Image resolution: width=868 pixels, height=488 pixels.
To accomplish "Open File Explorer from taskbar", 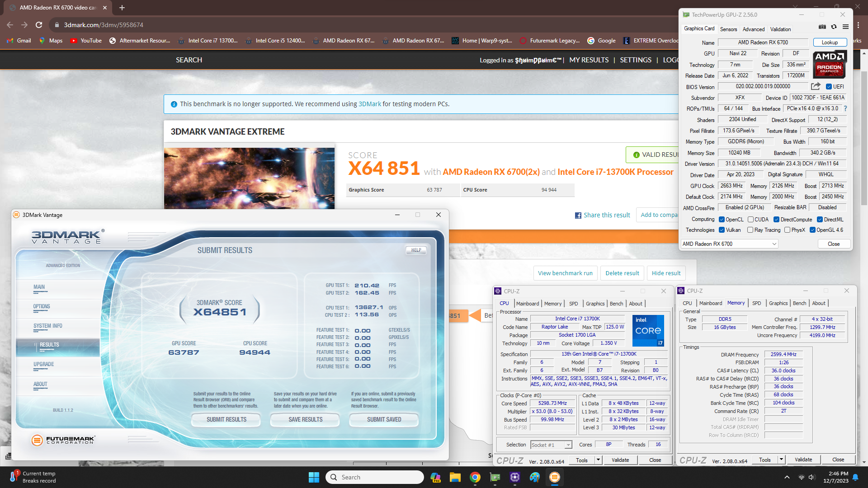I will 455,477.
